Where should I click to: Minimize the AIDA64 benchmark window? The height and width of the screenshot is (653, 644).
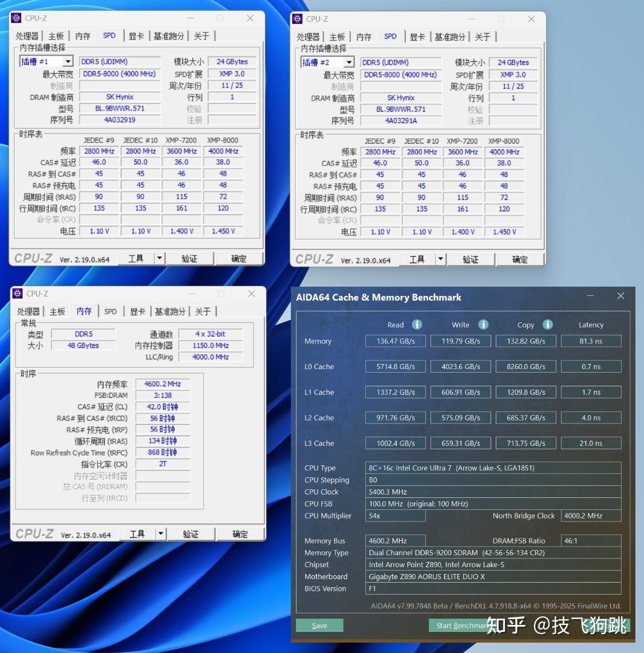click(590, 296)
